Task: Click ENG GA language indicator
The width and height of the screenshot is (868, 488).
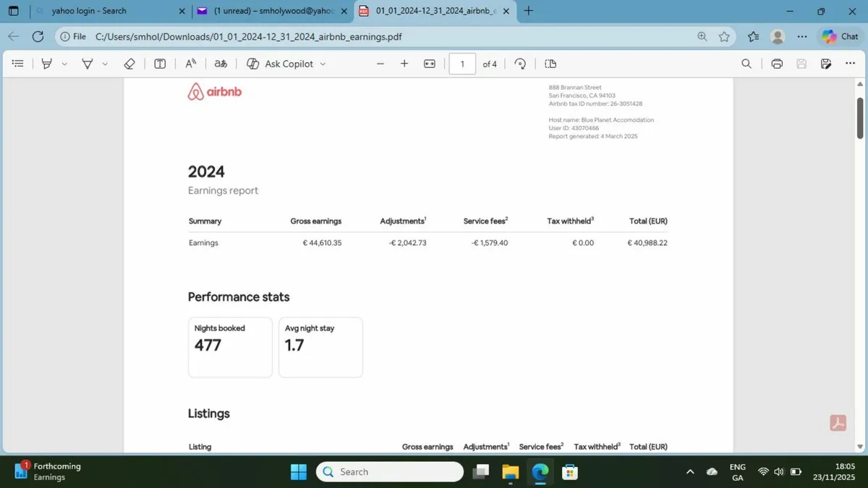Action: (738, 472)
